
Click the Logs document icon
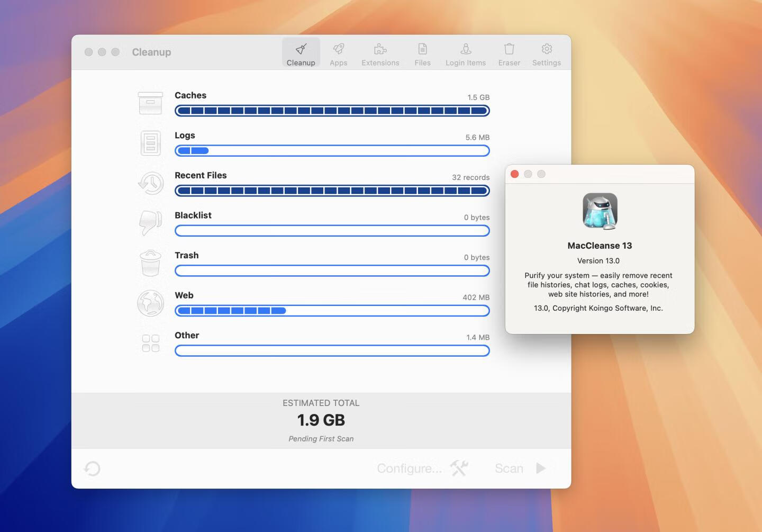click(x=150, y=143)
